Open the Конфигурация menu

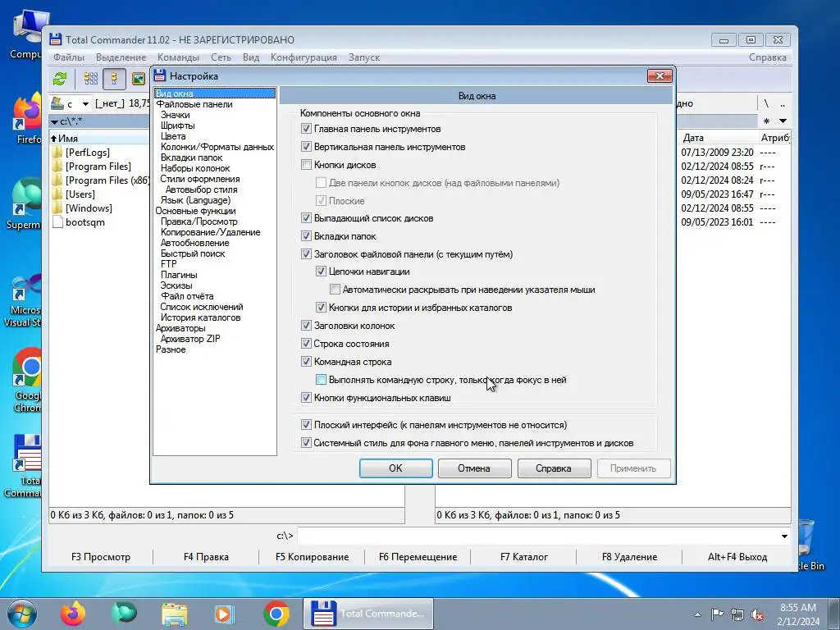[x=304, y=57]
